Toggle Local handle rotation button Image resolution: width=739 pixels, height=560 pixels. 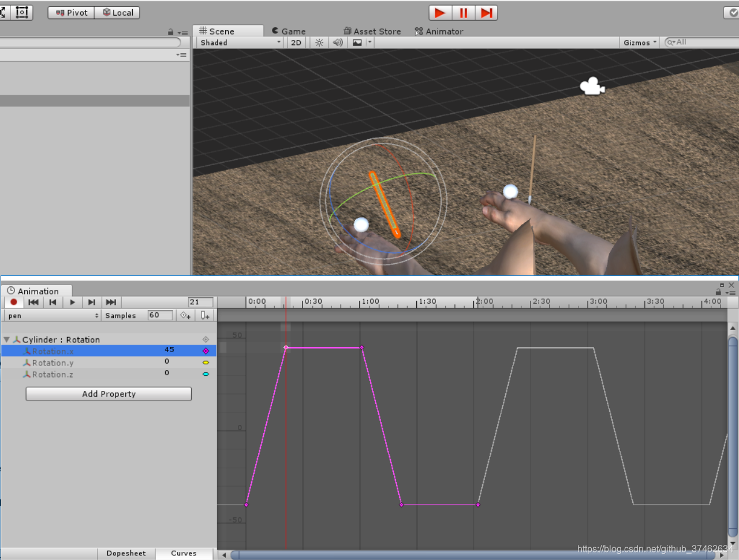[x=117, y=13]
